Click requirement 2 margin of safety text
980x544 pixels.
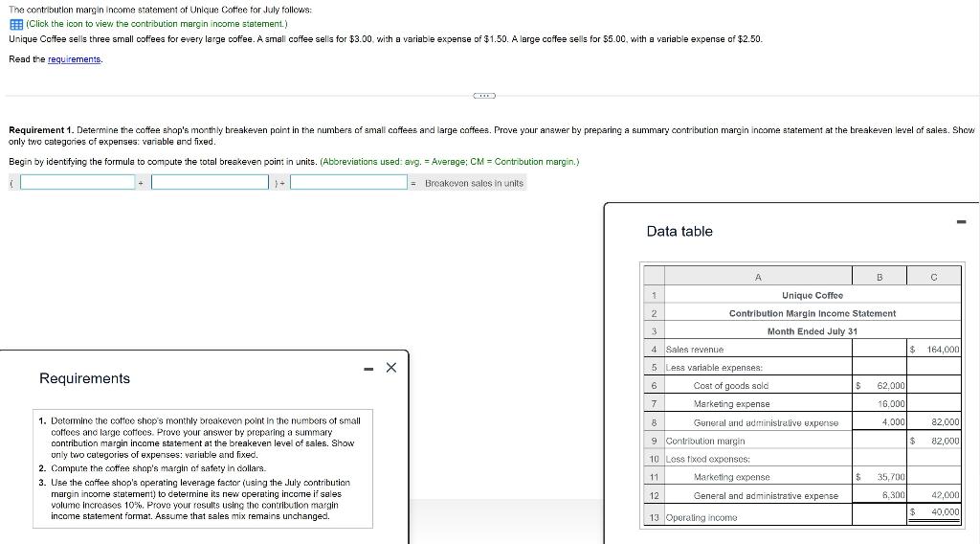pyautogui.click(x=158, y=468)
